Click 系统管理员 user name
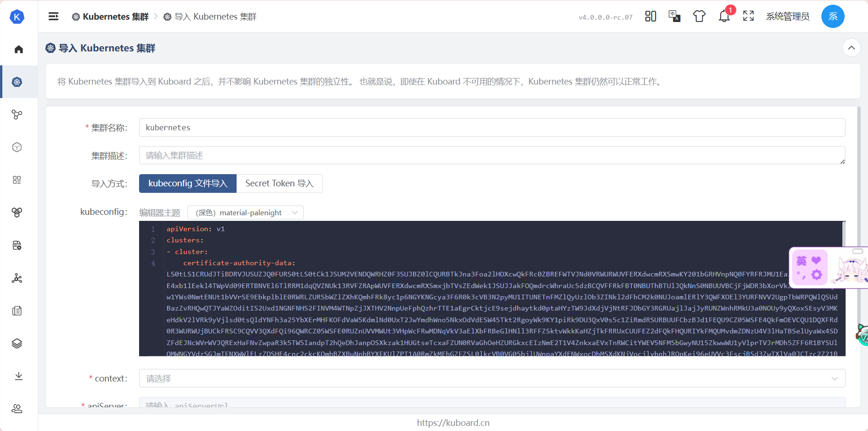Image resolution: width=868 pixels, height=431 pixels. (x=788, y=17)
